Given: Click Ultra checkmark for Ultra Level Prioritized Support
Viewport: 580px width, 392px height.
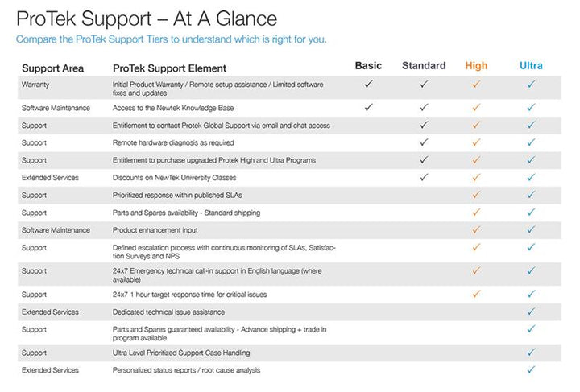Looking at the screenshot, I should pos(531,352).
